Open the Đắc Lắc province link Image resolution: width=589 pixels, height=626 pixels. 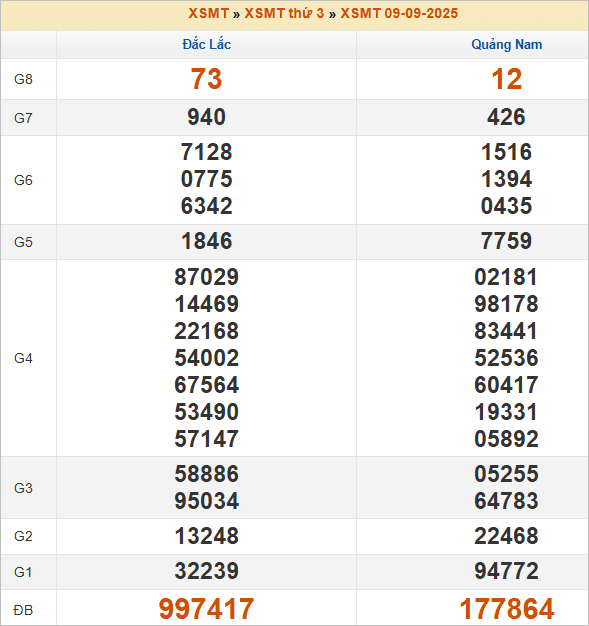206,44
